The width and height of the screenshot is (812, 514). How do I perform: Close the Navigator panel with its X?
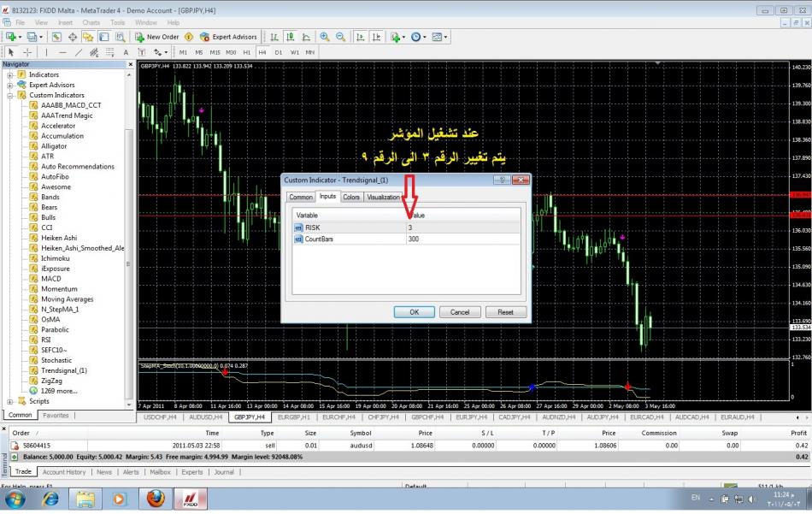[131, 64]
